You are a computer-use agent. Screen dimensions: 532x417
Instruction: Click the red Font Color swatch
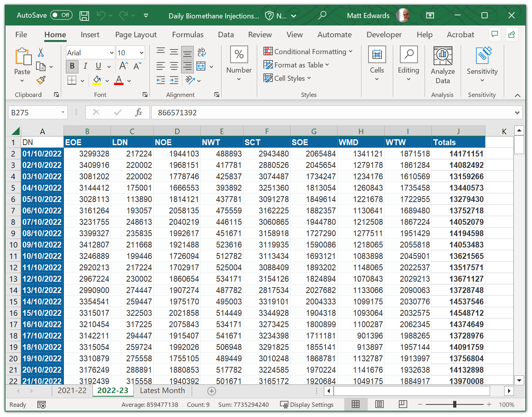click(x=119, y=80)
